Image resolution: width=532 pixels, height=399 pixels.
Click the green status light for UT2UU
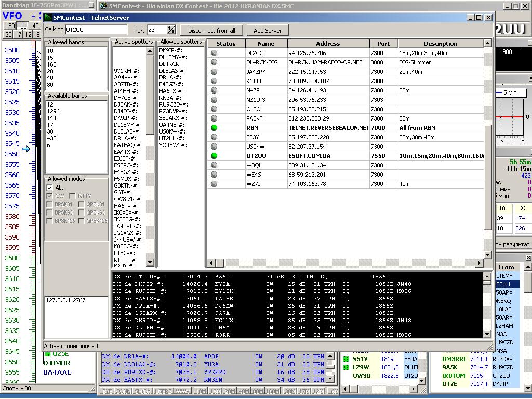pos(214,156)
